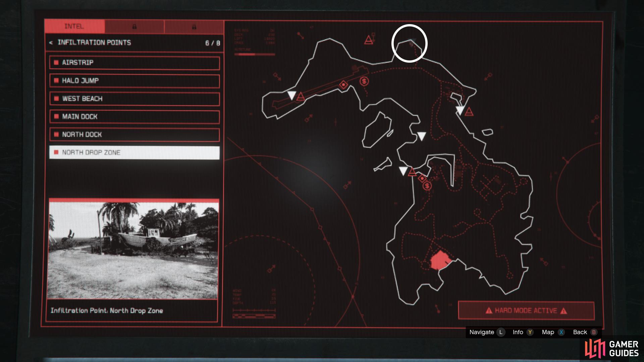Screen dimensions: 644x362
Task: Select the red triangle marker at the main dock
Action: coord(412,172)
